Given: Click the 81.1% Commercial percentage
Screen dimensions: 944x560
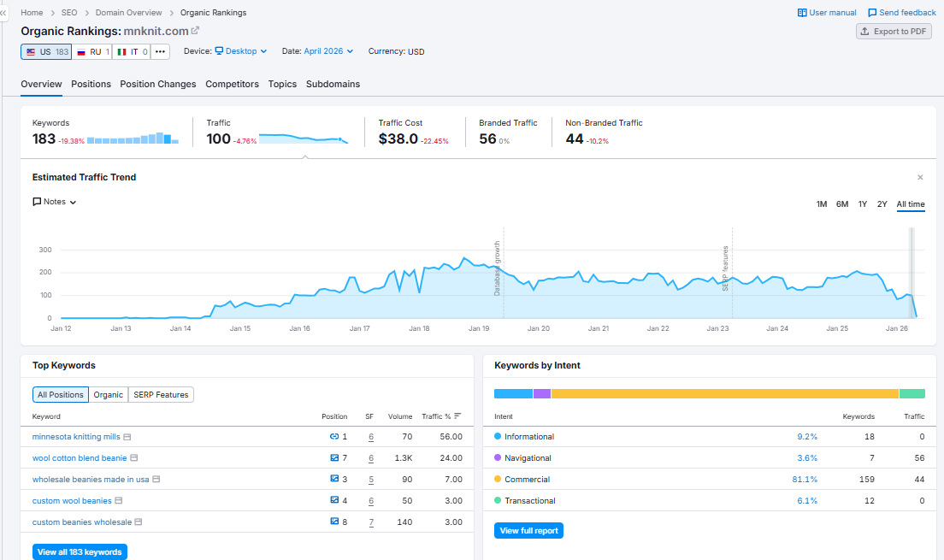Looking at the screenshot, I should [805, 480].
